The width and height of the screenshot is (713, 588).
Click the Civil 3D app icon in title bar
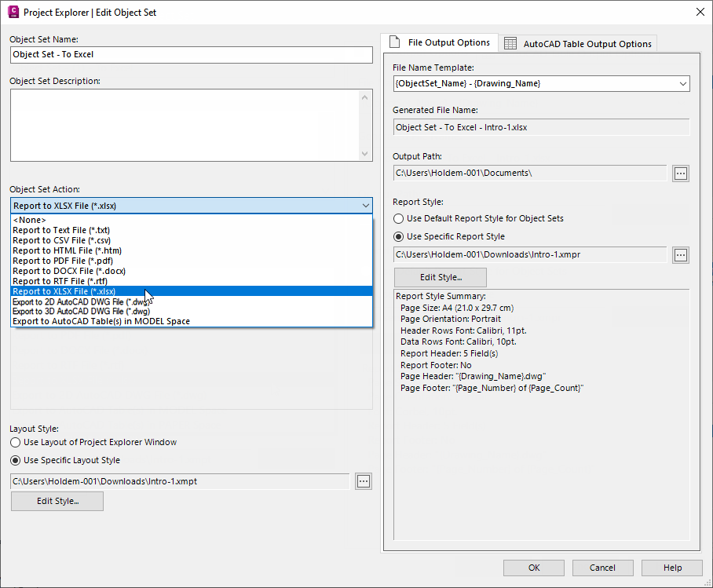point(13,12)
